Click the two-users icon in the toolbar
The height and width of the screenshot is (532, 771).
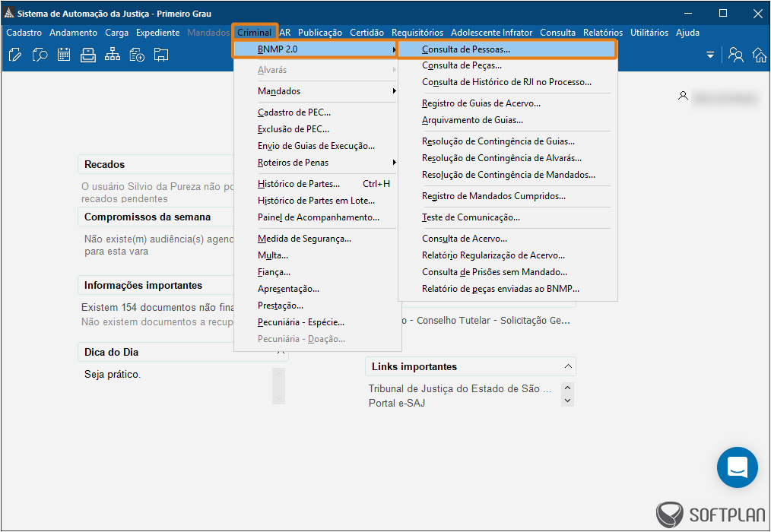(735, 55)
